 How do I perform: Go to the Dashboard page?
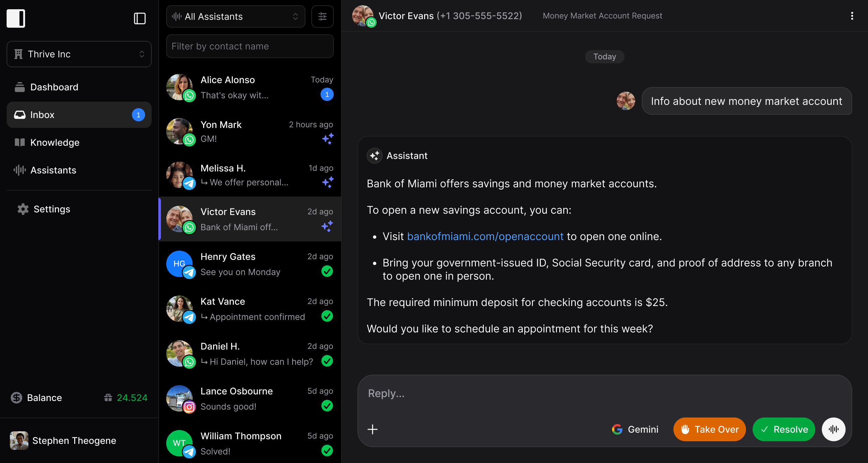coord(54,87)
